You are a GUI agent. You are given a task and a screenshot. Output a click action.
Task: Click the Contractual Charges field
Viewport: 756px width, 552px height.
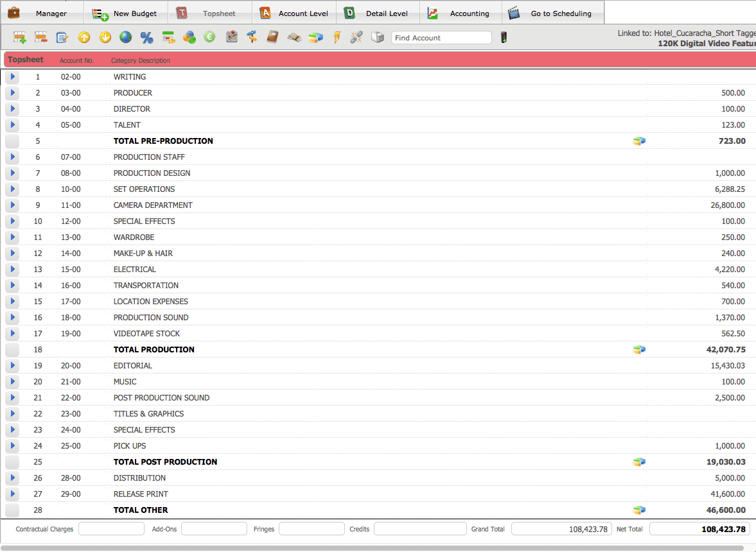(x=111, y=529)
